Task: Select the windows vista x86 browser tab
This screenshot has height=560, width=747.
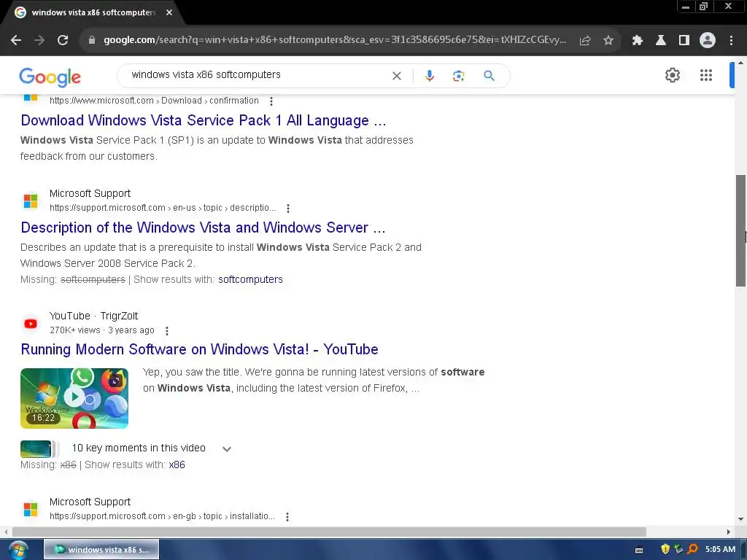Action: point(93,13)
